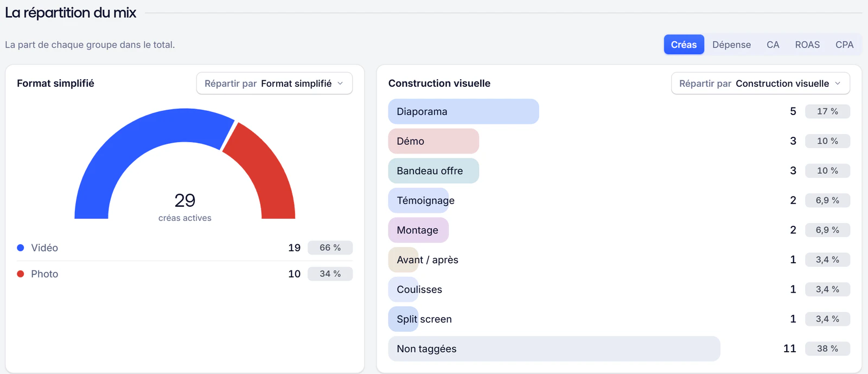
Task: Switch to the CPA tab
Action: click(844, 45)
